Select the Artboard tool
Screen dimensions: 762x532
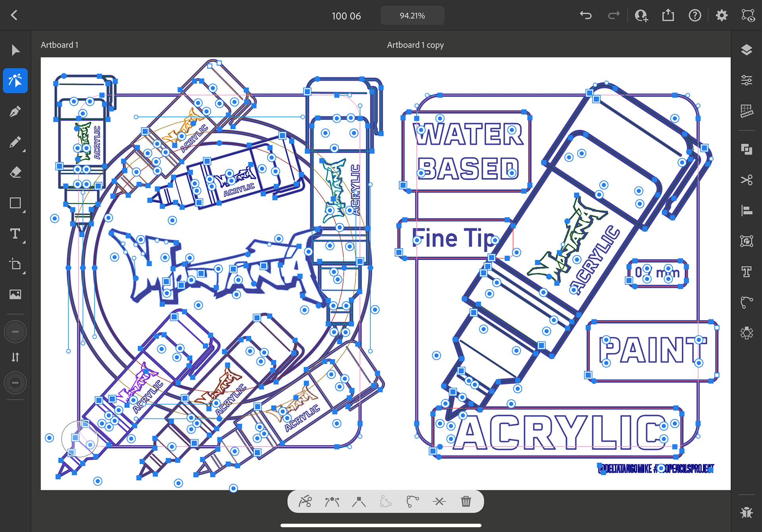coord(15,264)
